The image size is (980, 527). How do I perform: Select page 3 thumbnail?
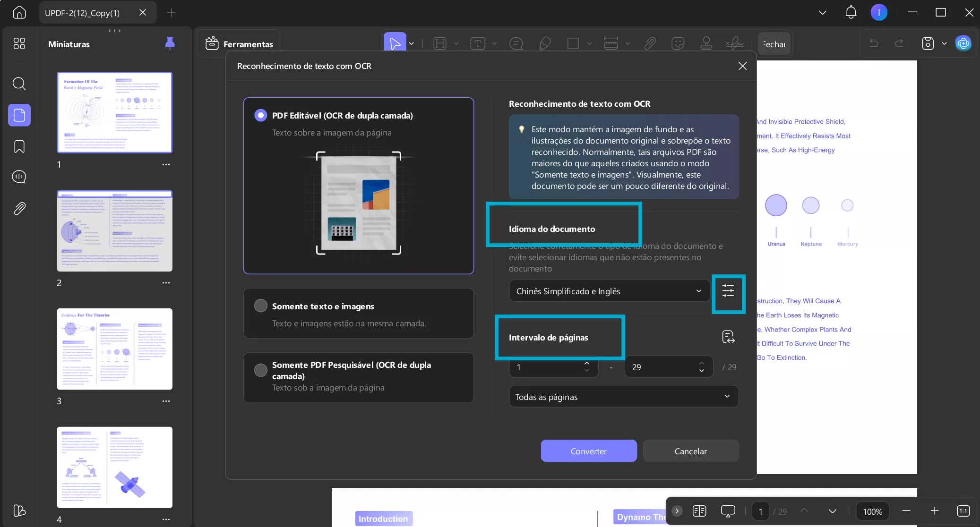pyautogui.click(x=115, y=349)
